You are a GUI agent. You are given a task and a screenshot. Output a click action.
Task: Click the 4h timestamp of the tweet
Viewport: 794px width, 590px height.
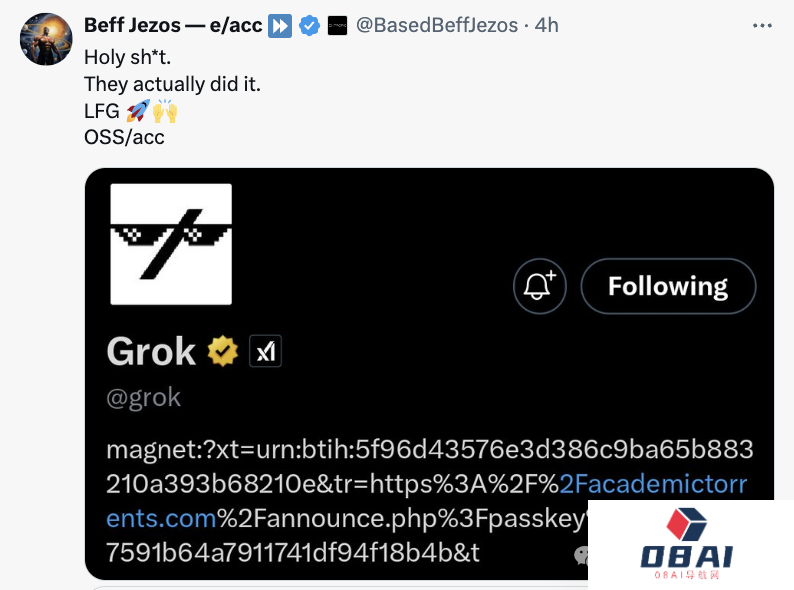point(546,26)
